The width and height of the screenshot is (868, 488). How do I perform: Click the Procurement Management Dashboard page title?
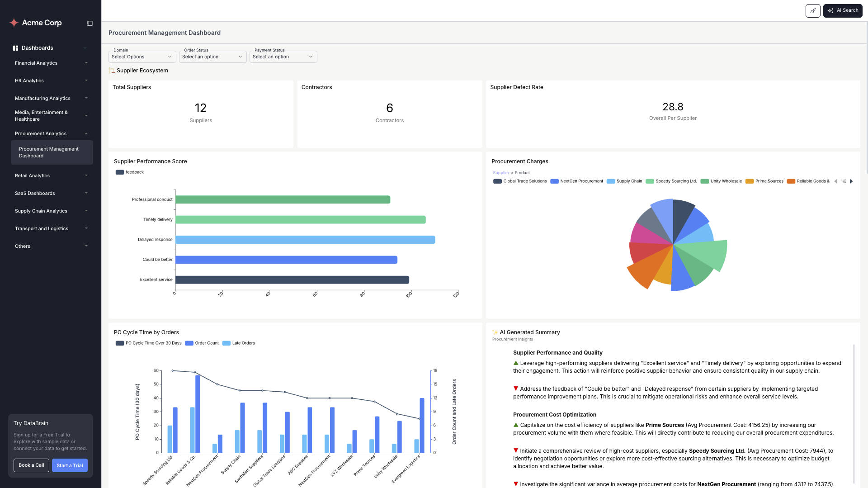click(x=165, y=33)
